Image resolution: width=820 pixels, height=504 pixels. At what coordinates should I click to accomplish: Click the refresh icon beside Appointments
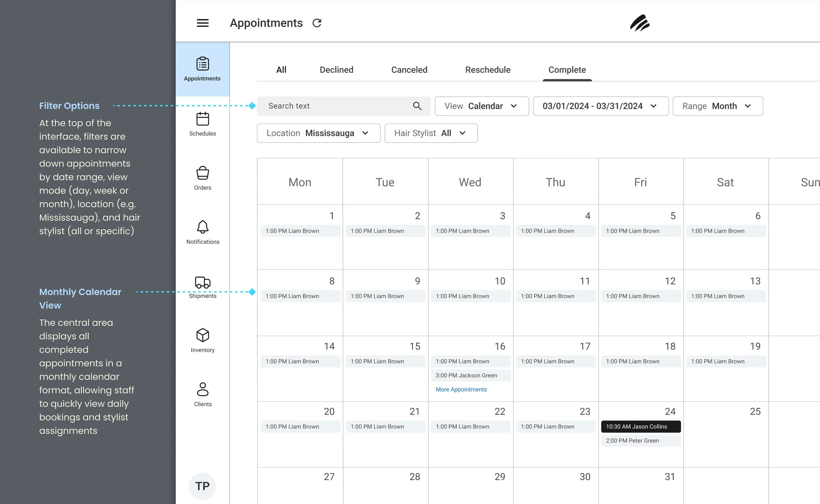pos(317,23)
